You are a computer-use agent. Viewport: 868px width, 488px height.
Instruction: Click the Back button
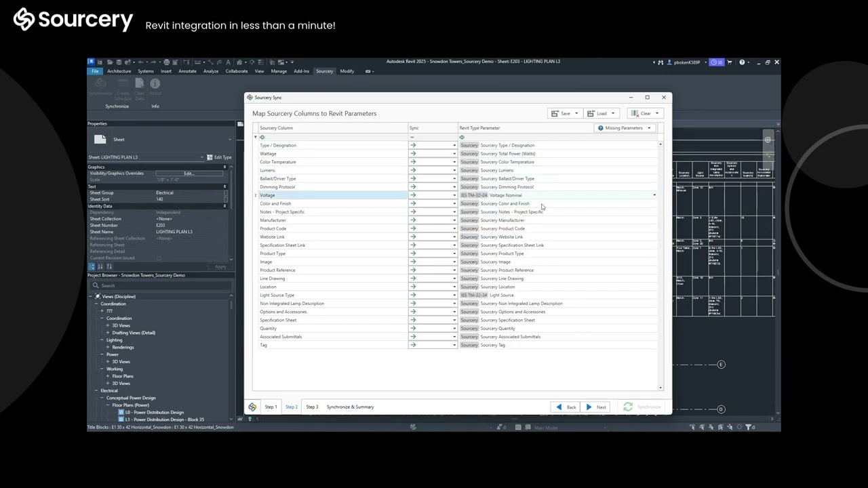(566, 407)
